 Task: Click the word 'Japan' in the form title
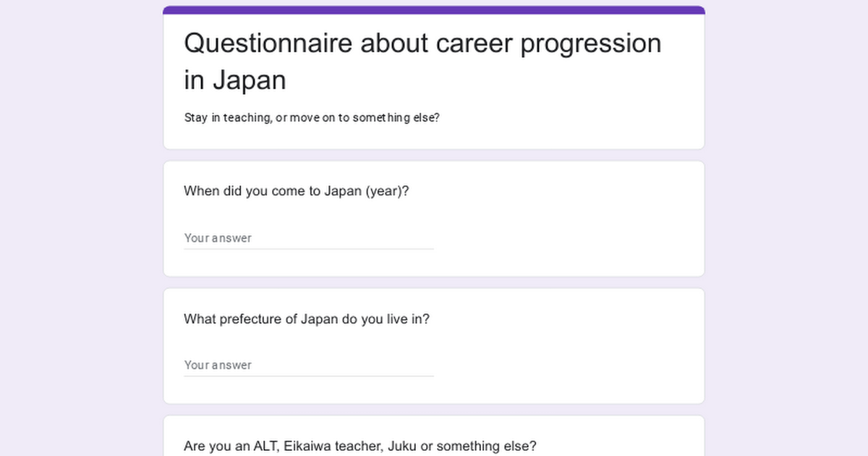(x=250, y=80)
